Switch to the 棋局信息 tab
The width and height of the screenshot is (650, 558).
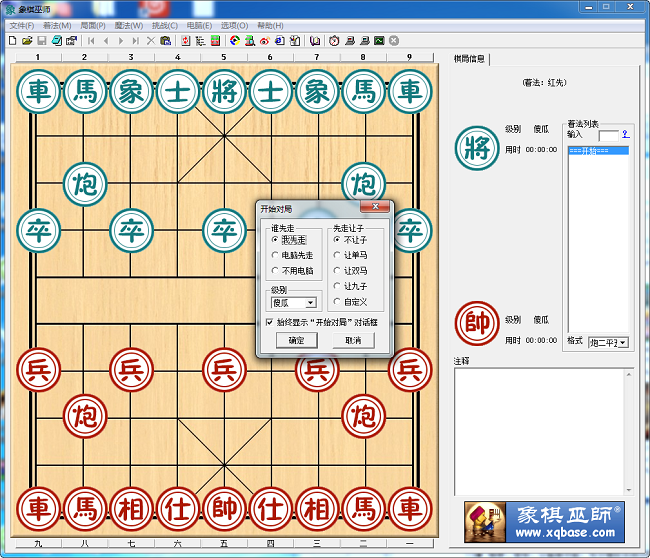tap(469, 59)
